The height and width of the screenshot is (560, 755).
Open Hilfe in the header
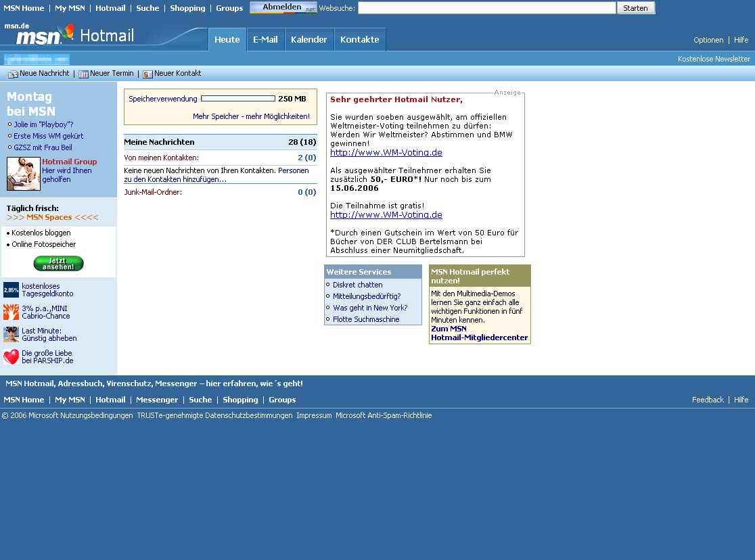click(741, 40)
